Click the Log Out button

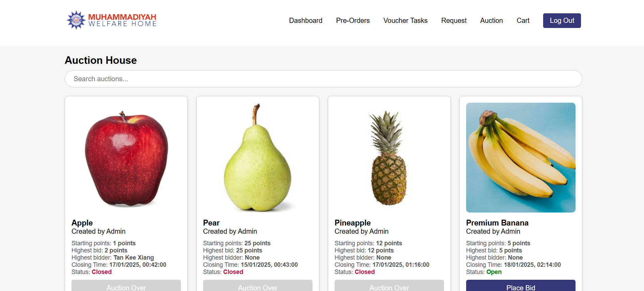pyautogui.click(x=562, y=20)
